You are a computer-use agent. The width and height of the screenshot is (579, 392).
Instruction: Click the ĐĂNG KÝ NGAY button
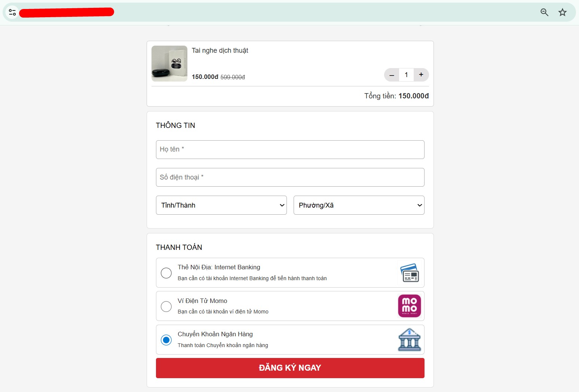(x=290, y=368)
